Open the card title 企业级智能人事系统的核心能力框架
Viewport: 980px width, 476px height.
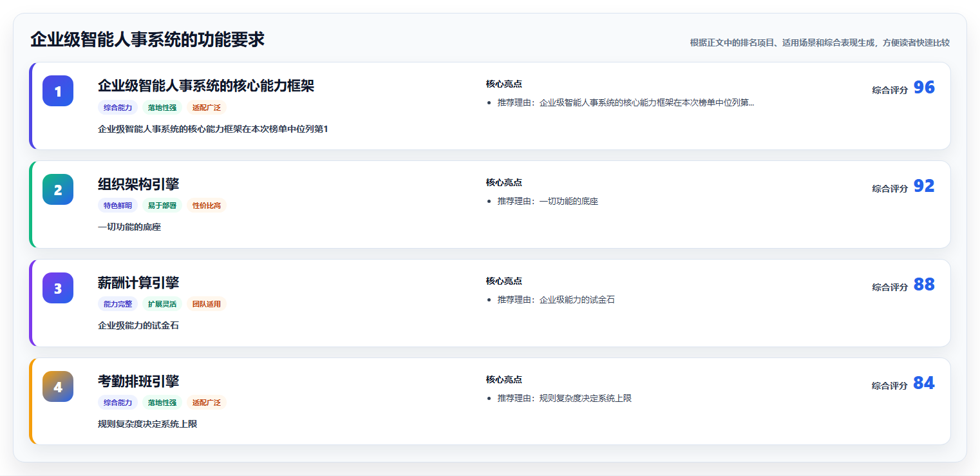click(x=206, y=86)
